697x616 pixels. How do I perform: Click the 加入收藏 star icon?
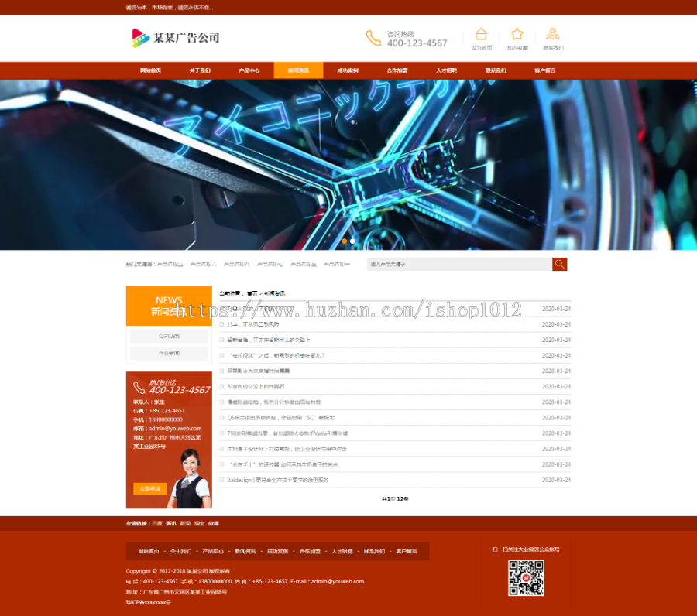coord(517,34)
